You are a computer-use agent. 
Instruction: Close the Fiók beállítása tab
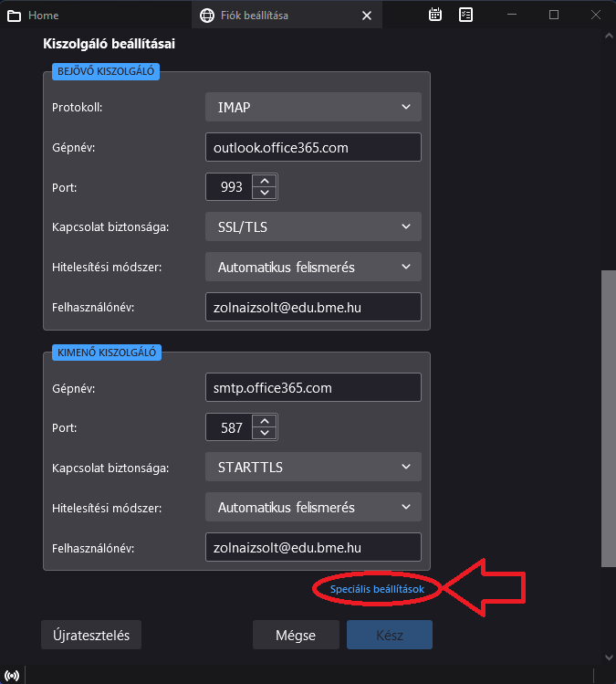click(x=367, y=16)
